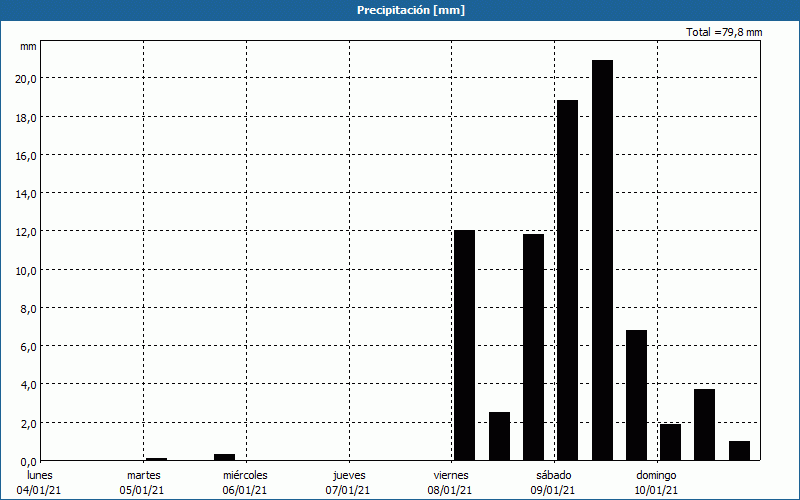Click the martes axis label
Viewport: 800px width, 500px height.
point(144,475)
